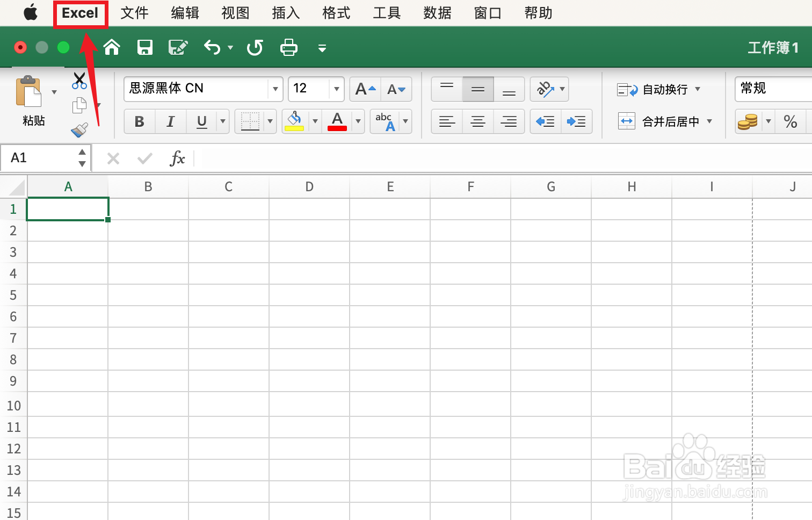The height and width of the screenshot is (520, 812).
Task: Open the Excel application menu
Action: tap(80, 13)
